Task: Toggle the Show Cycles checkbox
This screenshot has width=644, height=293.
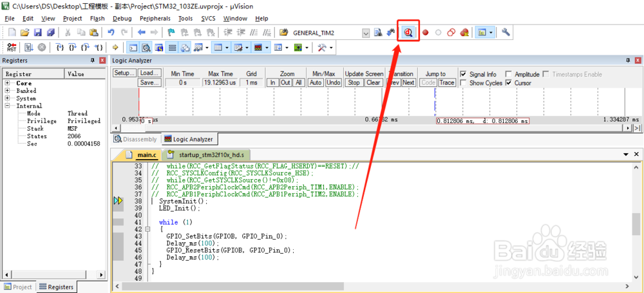Action: pyautogui.click(x=463, y=82)
